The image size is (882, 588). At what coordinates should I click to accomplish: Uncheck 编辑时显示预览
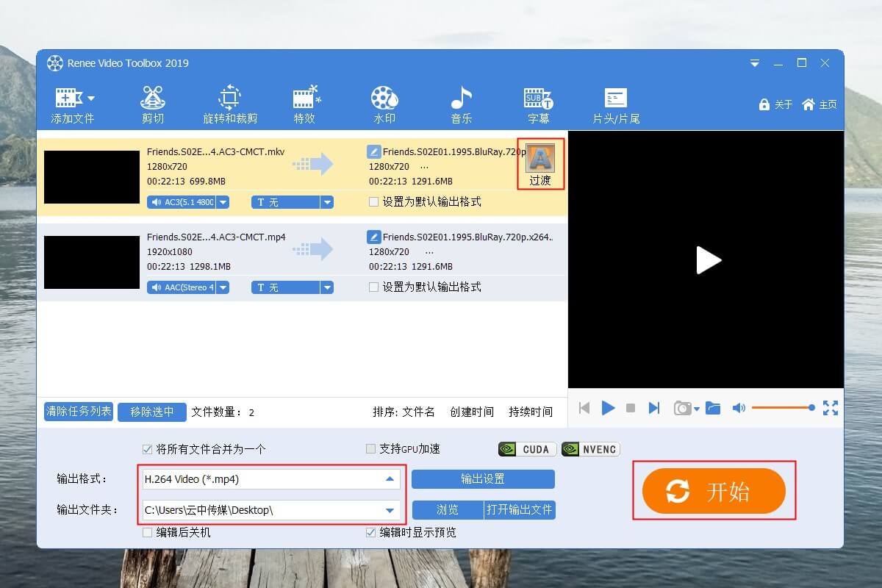coord(371,532)
